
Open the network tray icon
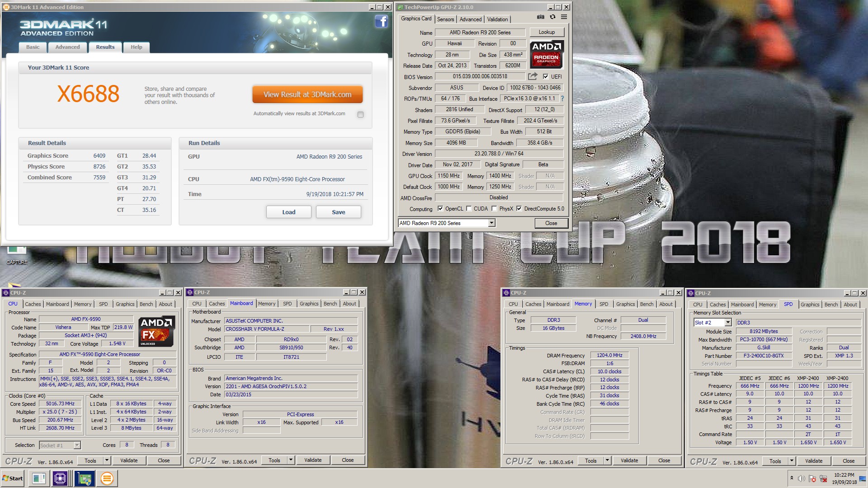pyautogui.click(x=823, y=479)
